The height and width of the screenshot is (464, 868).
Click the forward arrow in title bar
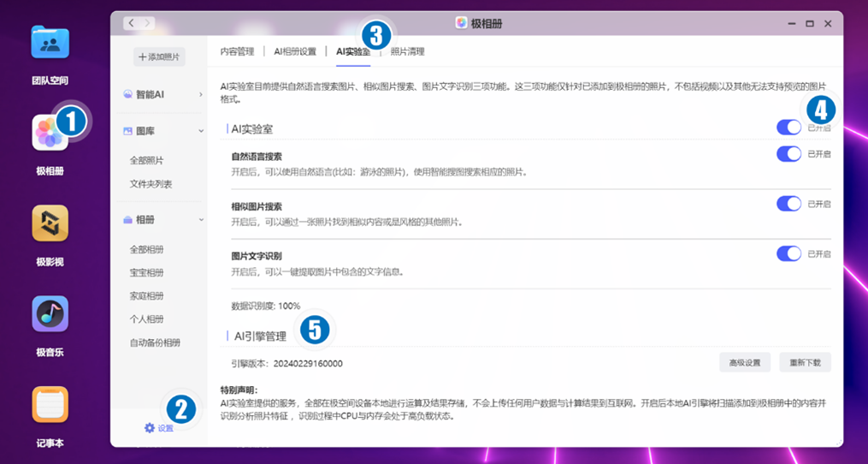pyautogui.click(x=147, y=23)
